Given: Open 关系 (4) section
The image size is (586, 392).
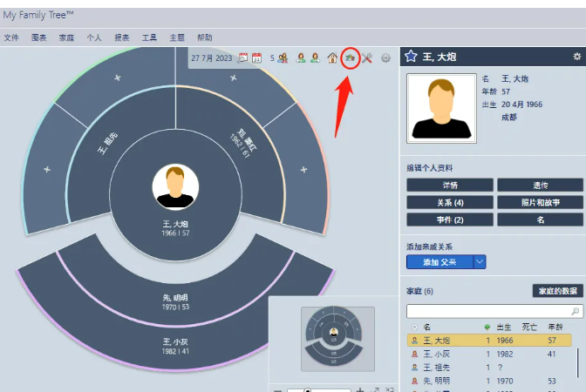Looking at the screenshot, I should (x=449, y=203).
